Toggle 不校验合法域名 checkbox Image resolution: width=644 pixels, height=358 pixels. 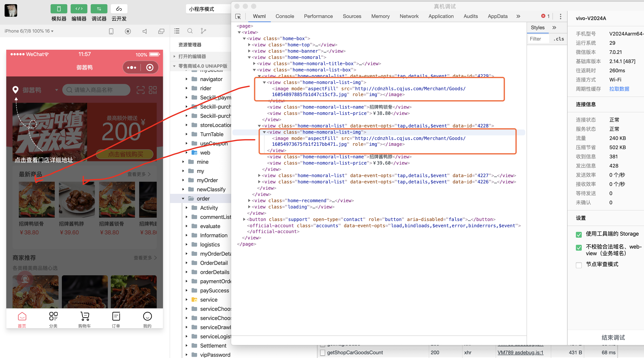click(579, 248)
